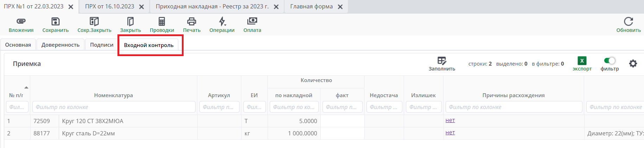Click 'нет' link for Круг сталь D=22мм

[450, 133]
